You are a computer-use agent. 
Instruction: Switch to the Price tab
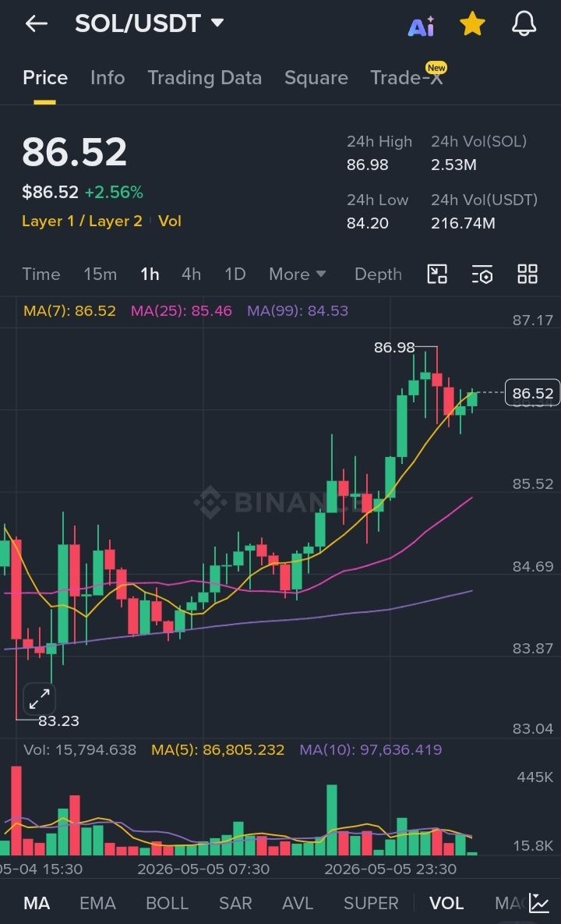pyautogui.click(x=45, y=78)
